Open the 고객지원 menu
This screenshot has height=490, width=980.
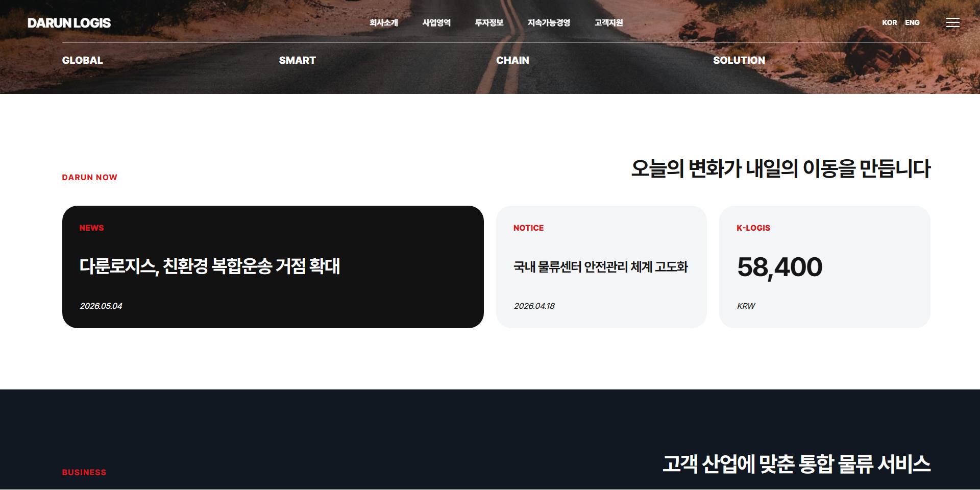tap(608, 22)
